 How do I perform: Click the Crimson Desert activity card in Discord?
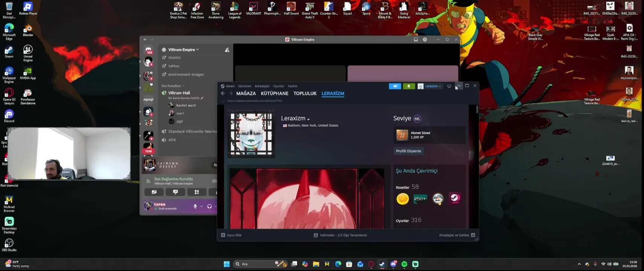[x=180, y=165]
